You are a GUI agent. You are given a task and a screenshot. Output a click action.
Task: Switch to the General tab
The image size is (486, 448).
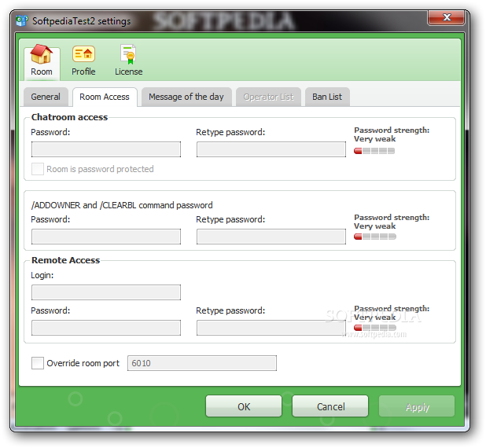(x=46, y=97)
